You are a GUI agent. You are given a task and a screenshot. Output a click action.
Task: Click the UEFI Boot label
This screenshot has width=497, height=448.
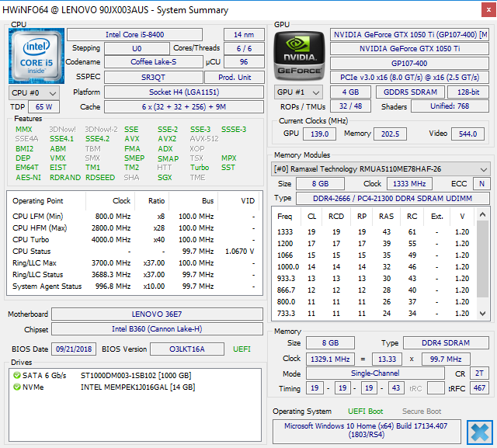point(366,412)
